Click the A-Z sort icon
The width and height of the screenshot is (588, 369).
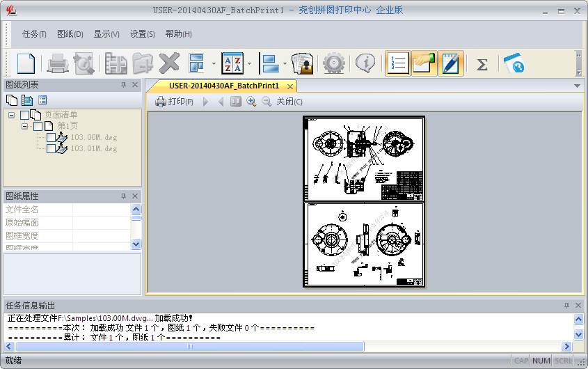click(x=232, y=63)
